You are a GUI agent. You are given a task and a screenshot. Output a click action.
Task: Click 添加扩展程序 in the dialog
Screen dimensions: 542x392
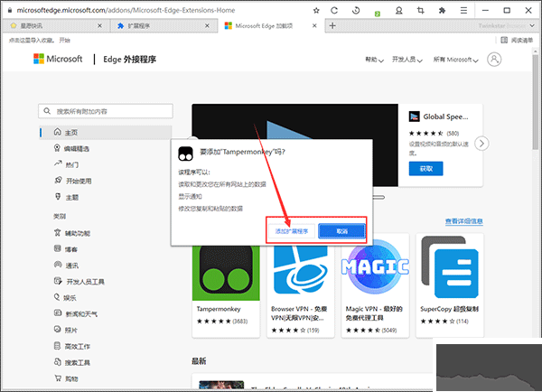292,231
